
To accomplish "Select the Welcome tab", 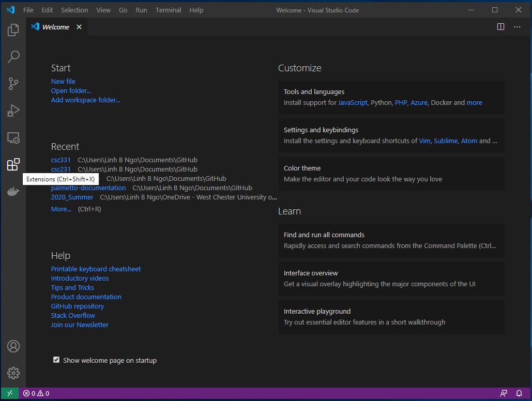I will point(56,27).
